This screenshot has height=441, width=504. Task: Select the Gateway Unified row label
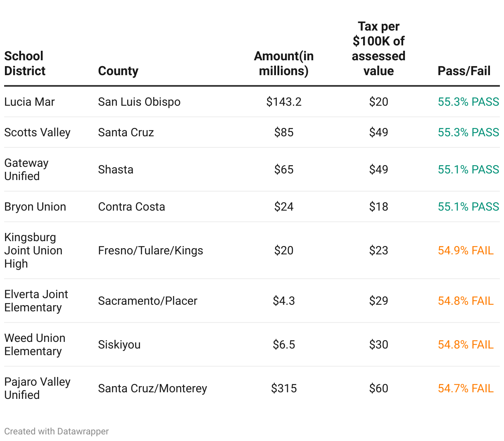(x=26, y=170)
